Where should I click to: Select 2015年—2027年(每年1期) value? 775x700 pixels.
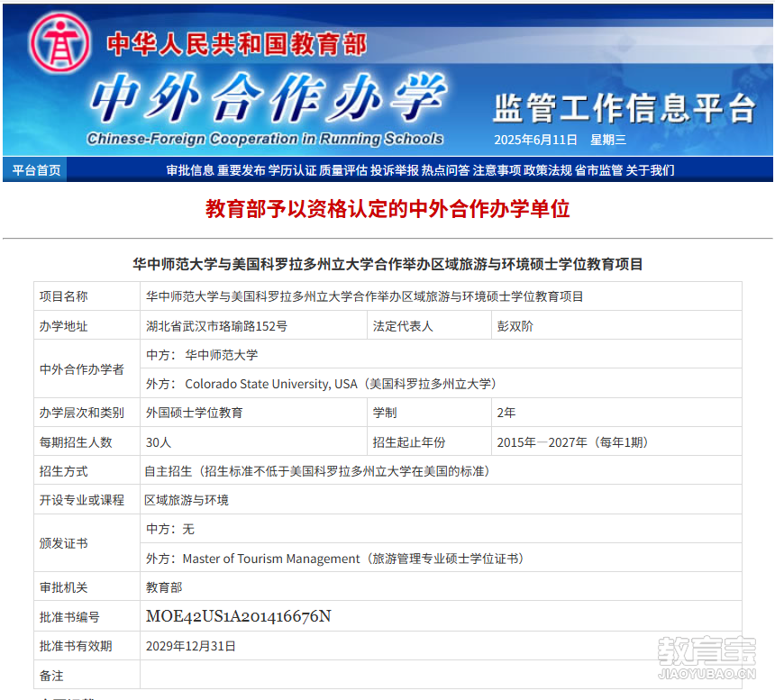tap(572, 442)
